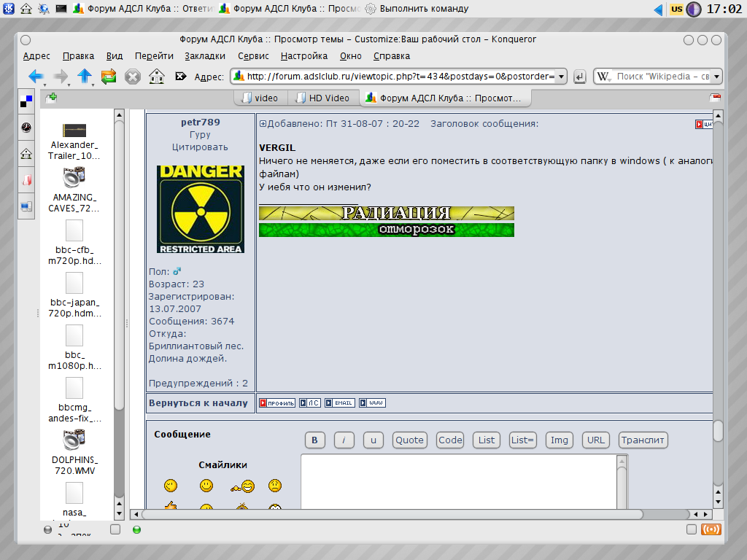
Task: Follow the Вернуться к началу link
Action: [198, 402]
